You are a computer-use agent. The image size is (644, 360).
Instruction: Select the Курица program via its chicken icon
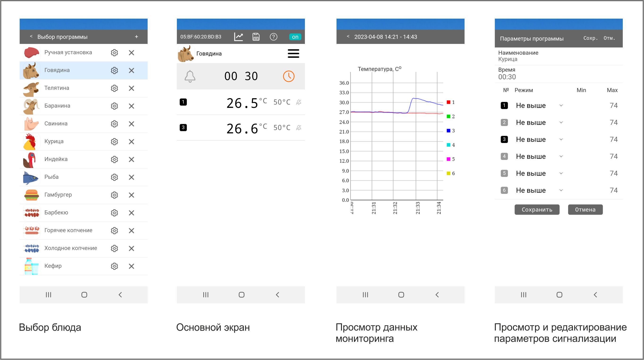pyautogui.click(x=31, y=141)
